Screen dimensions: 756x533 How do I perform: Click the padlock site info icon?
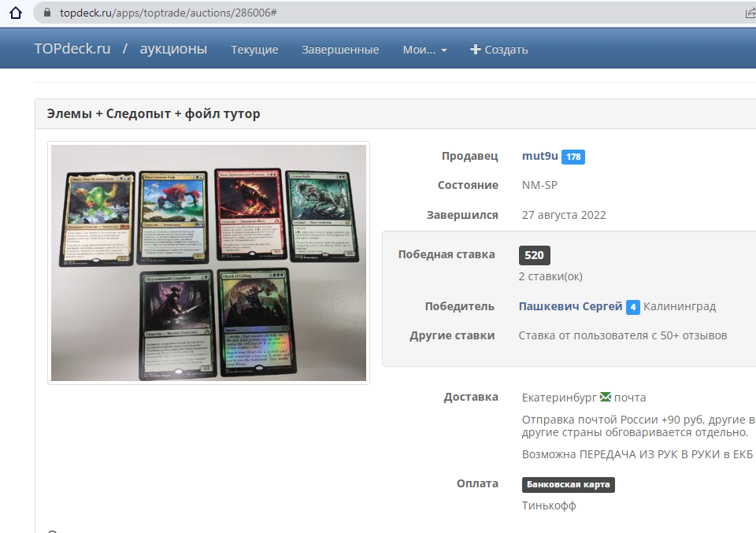(x=46, y=13)
